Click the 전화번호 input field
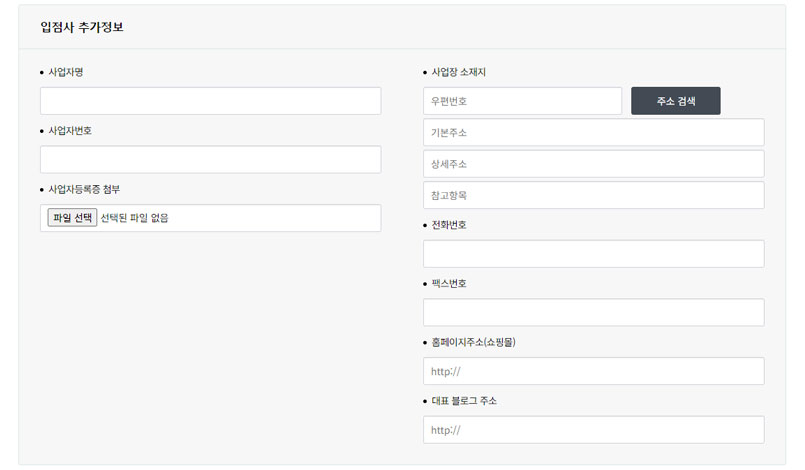 593,253
